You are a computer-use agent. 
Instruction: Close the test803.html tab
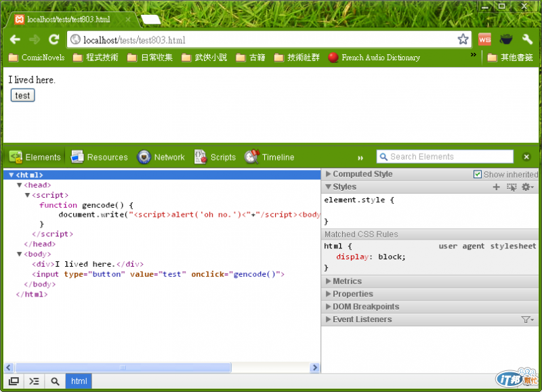coord(128,20)
